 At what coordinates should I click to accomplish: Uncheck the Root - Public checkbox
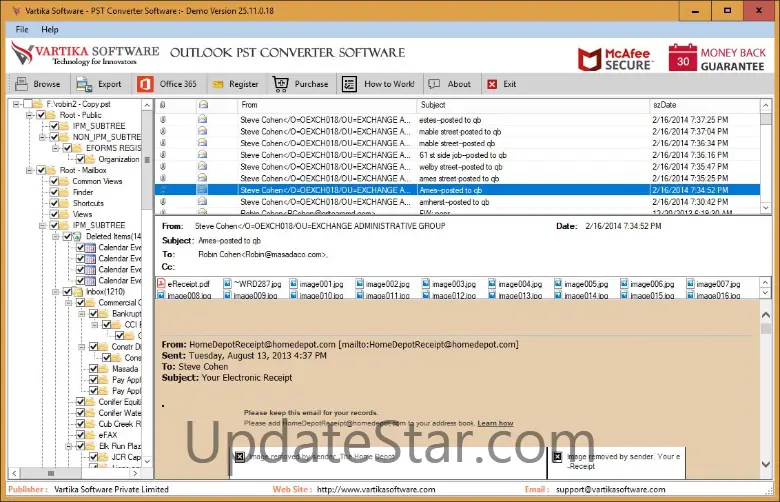click(x=41, y=115)
